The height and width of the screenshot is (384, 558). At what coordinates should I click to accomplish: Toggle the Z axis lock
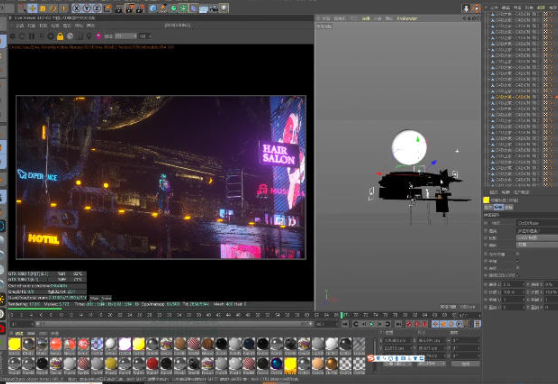tap(97, 8)
